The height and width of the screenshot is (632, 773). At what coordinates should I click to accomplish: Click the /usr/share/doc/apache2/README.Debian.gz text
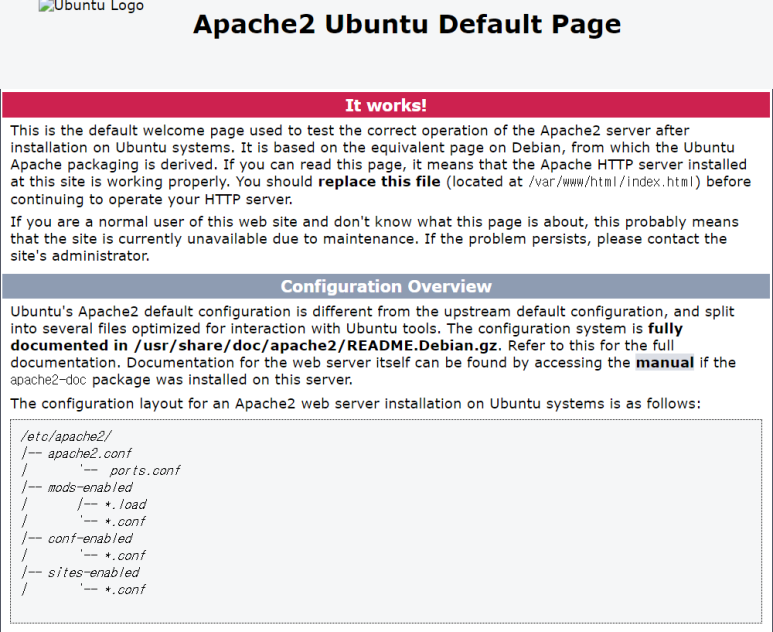(315, 346)
